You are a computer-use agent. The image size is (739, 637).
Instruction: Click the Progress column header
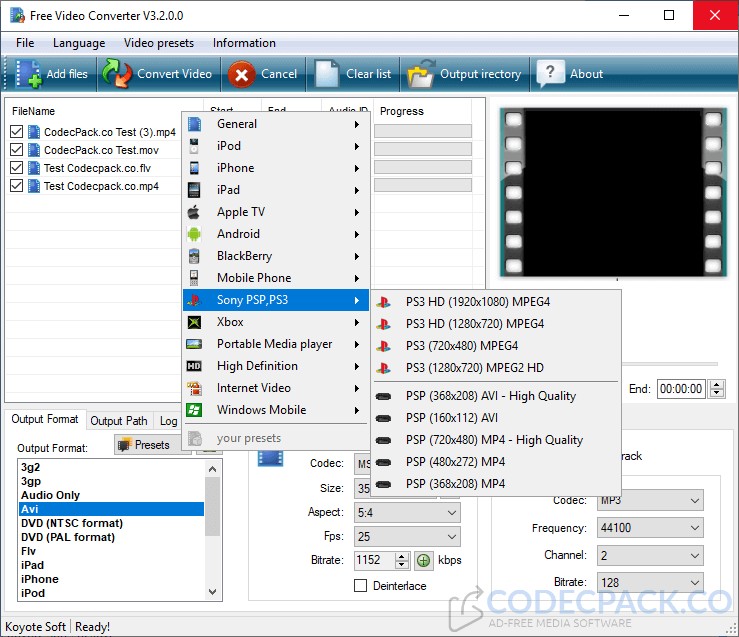click(x=422, y=111)
